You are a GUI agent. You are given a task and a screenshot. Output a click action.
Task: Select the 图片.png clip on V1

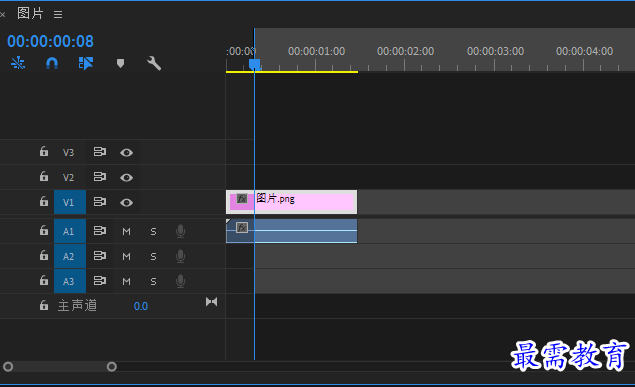(x=292, y=202)
